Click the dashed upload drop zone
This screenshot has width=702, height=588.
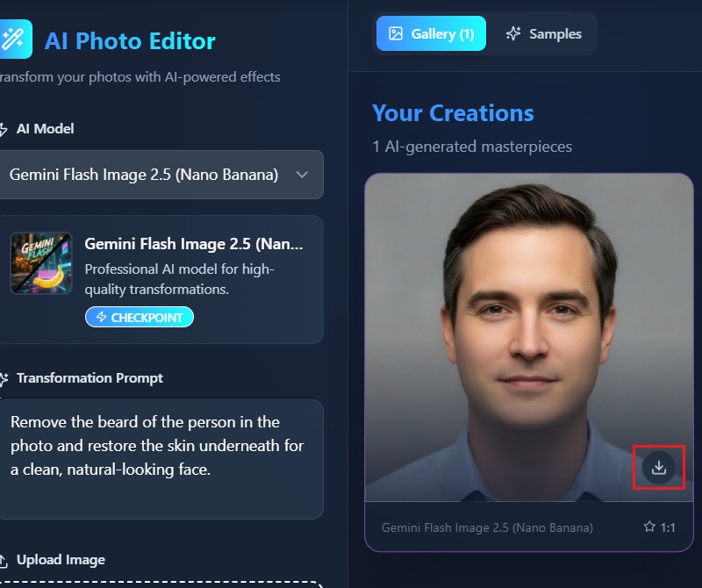pyautogui.click(x=161, y=584)
